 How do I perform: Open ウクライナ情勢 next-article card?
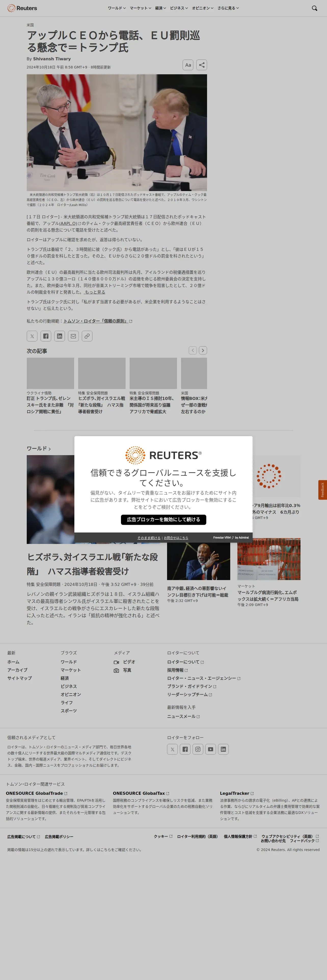(50, 386)
